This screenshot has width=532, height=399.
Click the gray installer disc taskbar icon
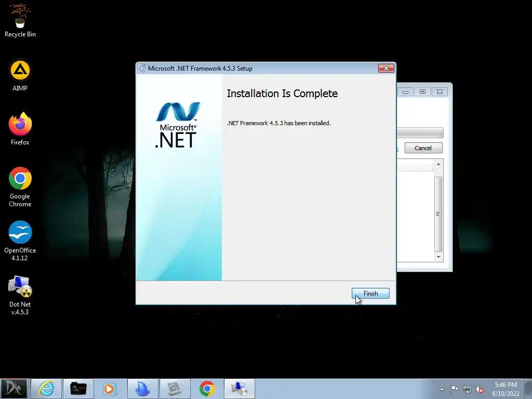175,389
